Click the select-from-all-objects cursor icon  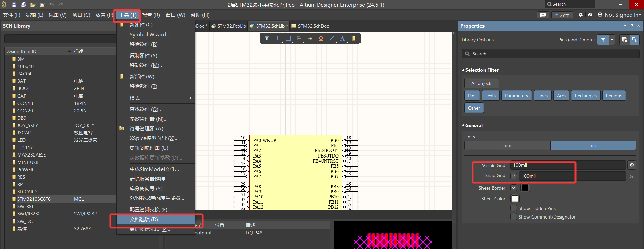pyautogui.click(x=624, y=40)
